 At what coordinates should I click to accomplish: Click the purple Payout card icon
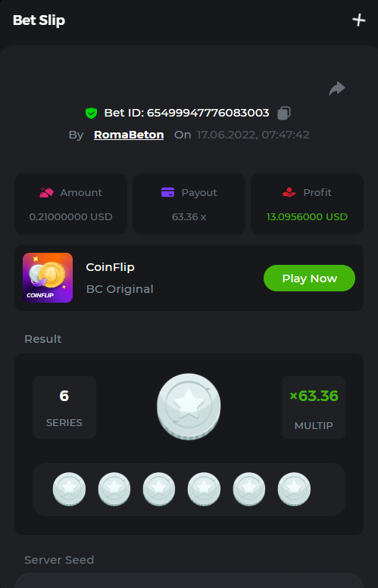(x=168, y=192)
